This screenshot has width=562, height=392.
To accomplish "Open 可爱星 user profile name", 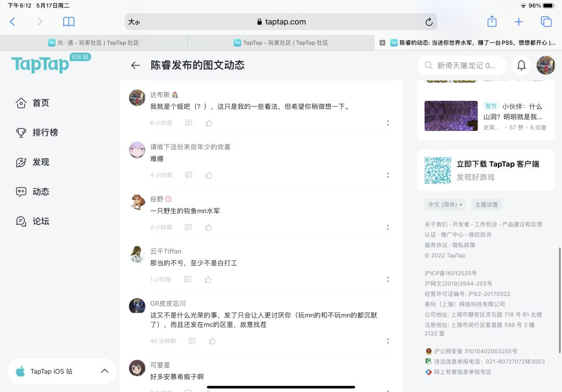I will tap(160, 365).
